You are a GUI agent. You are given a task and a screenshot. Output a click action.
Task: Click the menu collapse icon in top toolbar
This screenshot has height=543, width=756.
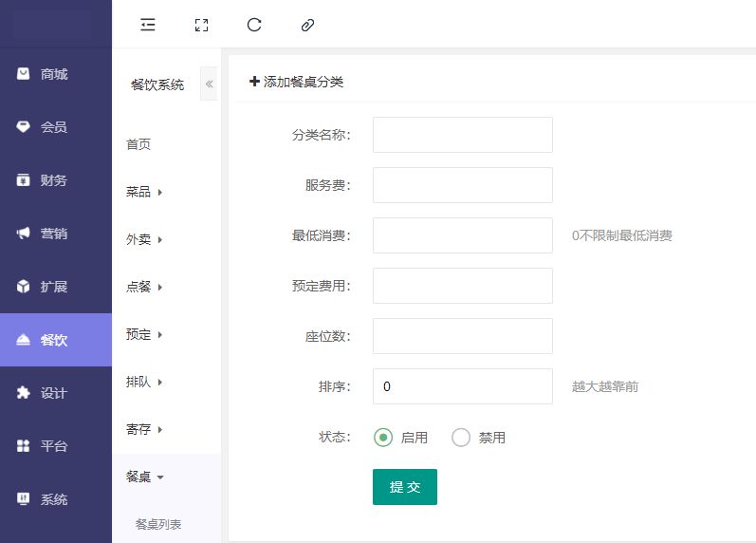point(147,26)
